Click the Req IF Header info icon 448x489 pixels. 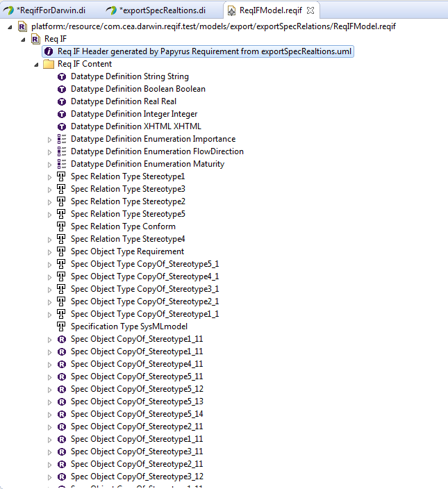pos(49,51)
